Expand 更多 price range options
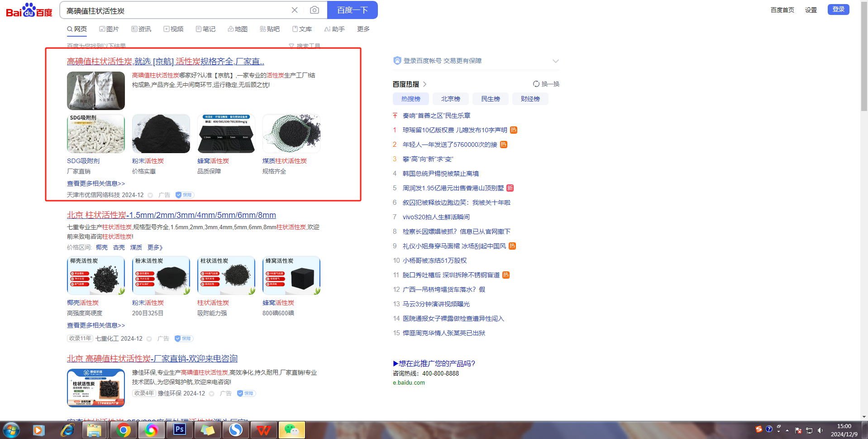The width and height of the screenshot is (868, 439). (x=155, y=247)
